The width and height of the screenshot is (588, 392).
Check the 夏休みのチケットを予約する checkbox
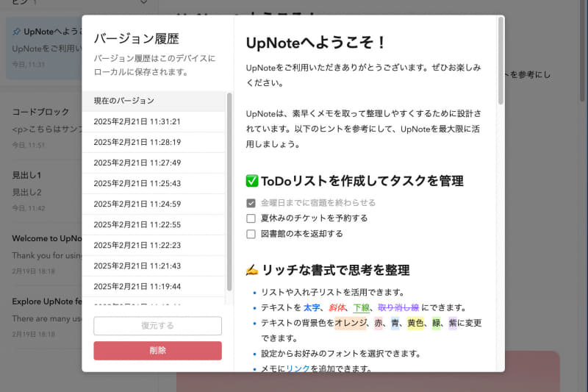click(x=251, y=218)
